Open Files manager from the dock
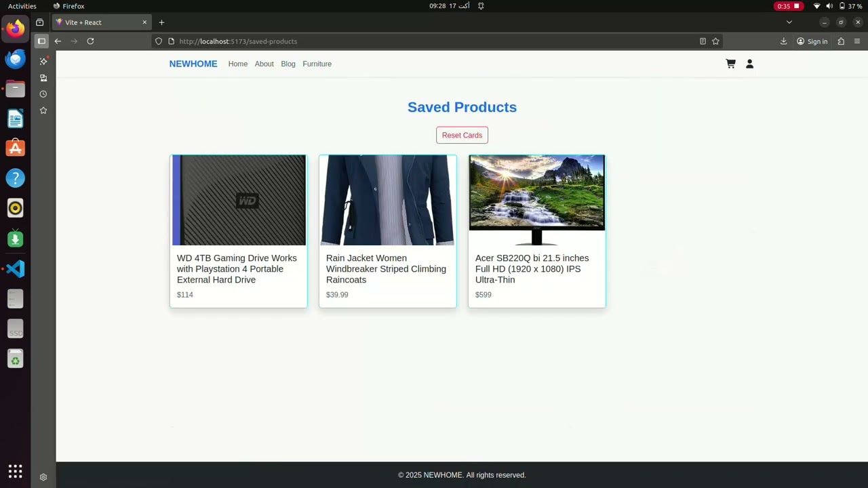 [x=15, y=89]
